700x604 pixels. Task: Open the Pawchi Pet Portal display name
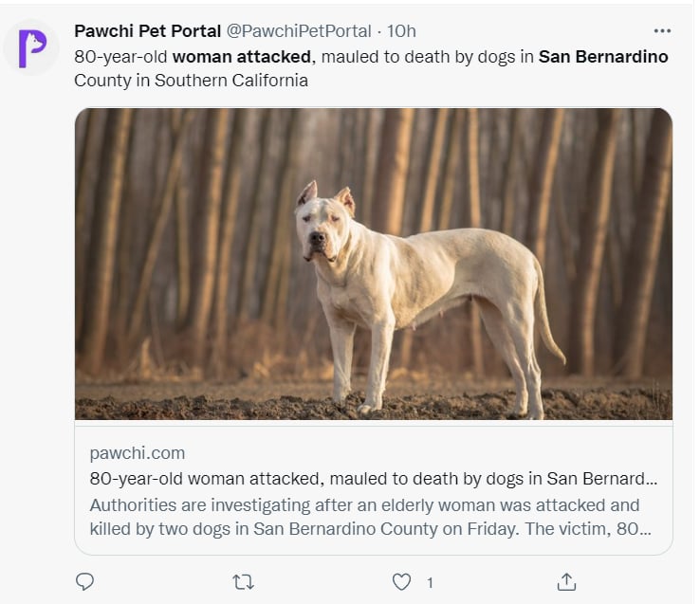click(147, 31)
